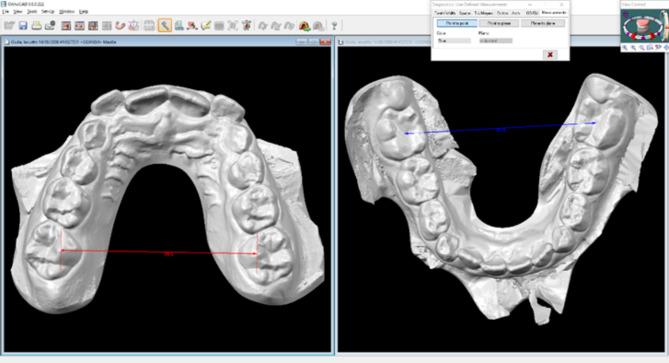Click the teal icon right of highlighted tool
Screen dimensions: 669x363
pos(179,26)
